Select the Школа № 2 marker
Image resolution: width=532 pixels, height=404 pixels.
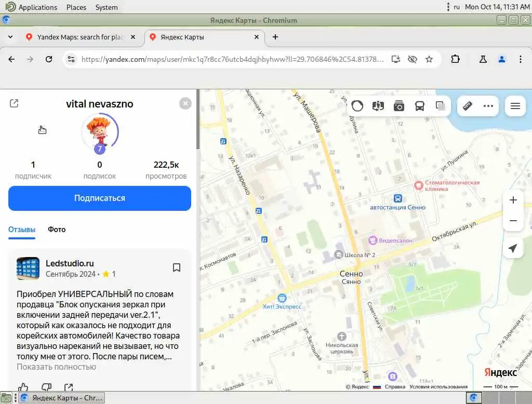(x=339, y=254)
